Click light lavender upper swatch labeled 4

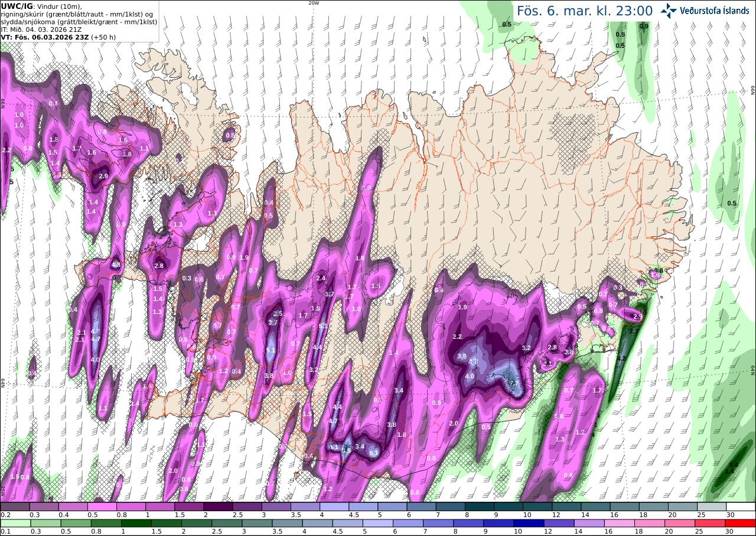tap(334, 506)
